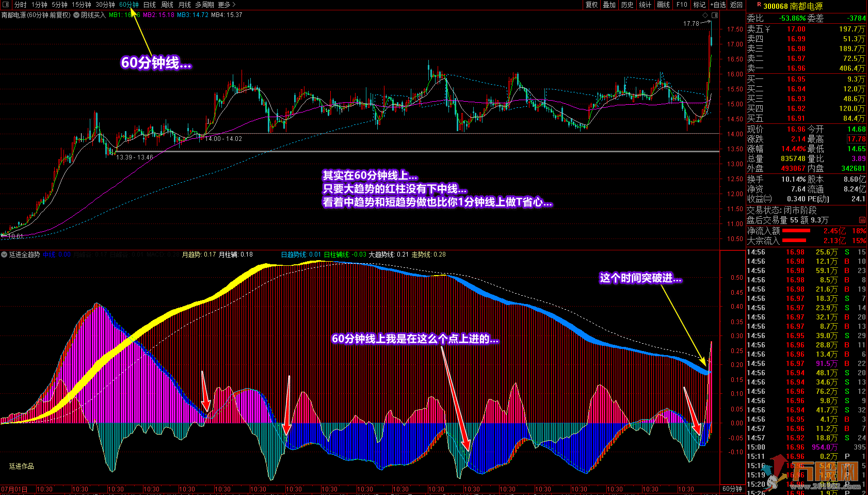This screenshot has height=495, width=868.
Task: Open the 多周期 view
Action: coord(204,5)
